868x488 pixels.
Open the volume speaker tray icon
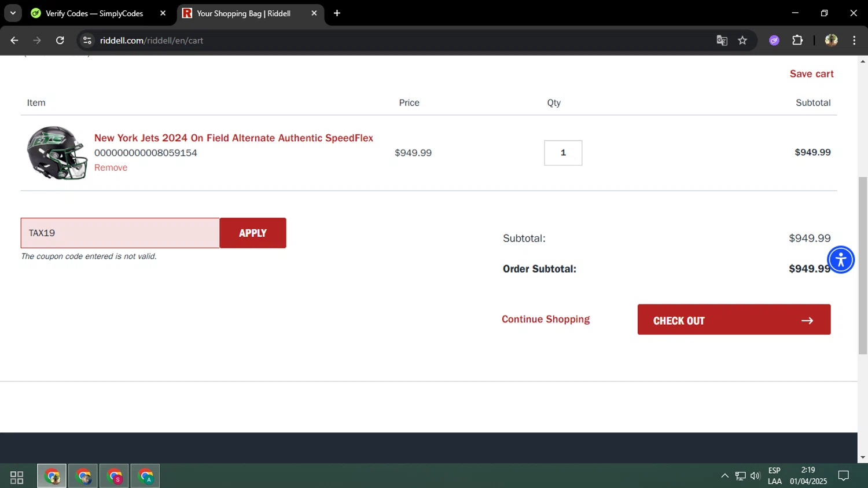point(755,476)
